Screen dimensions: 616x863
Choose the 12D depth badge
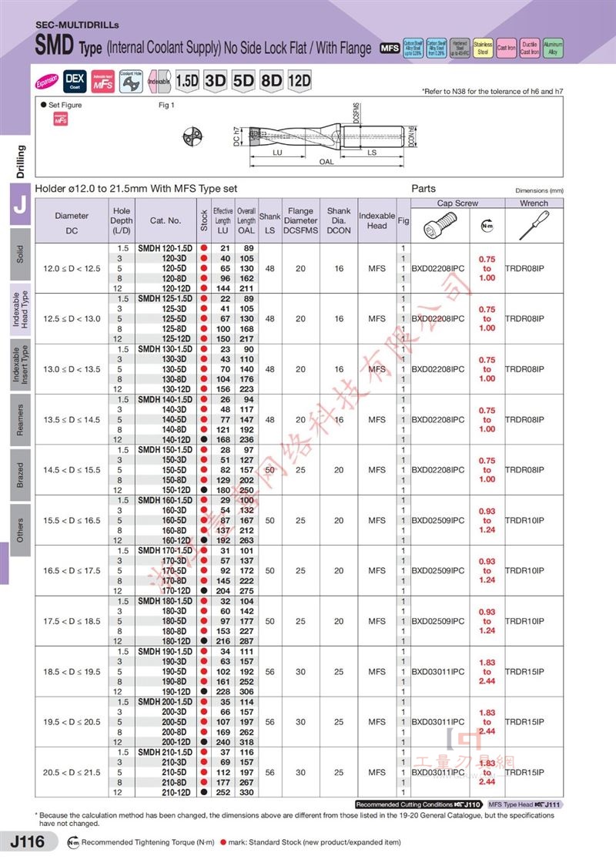click(300, 82)
